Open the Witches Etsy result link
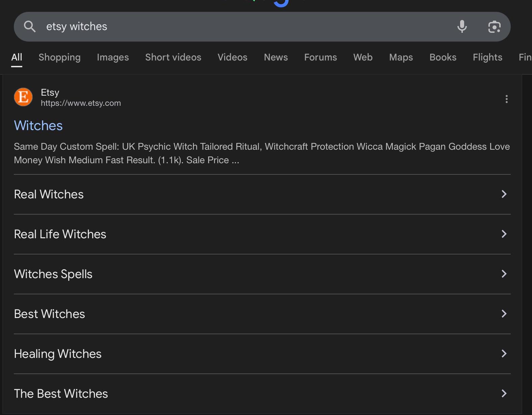The height and width of the screenshot is (415, 532). [x=38, y=126]
